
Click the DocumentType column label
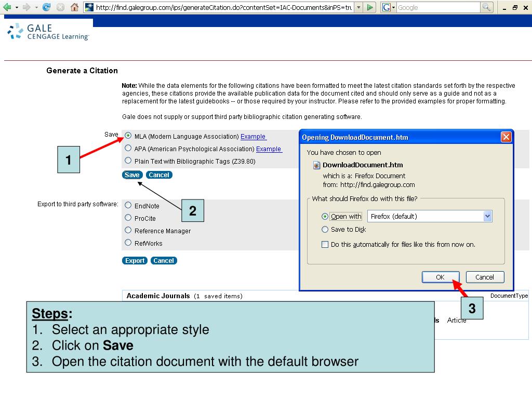coord(509,296)
